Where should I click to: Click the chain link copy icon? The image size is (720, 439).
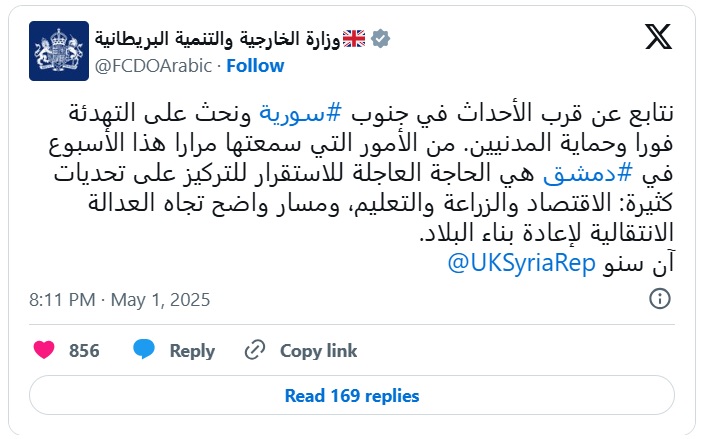click(x=255, y=350)
